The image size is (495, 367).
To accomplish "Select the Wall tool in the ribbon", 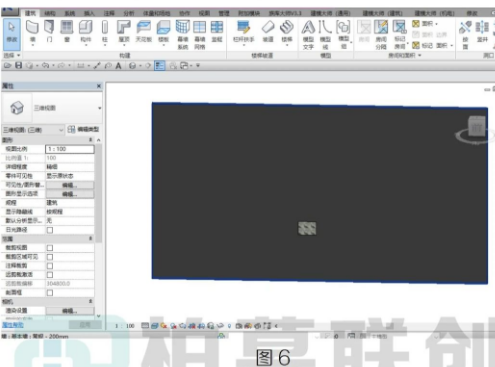I will pos(33,32).
